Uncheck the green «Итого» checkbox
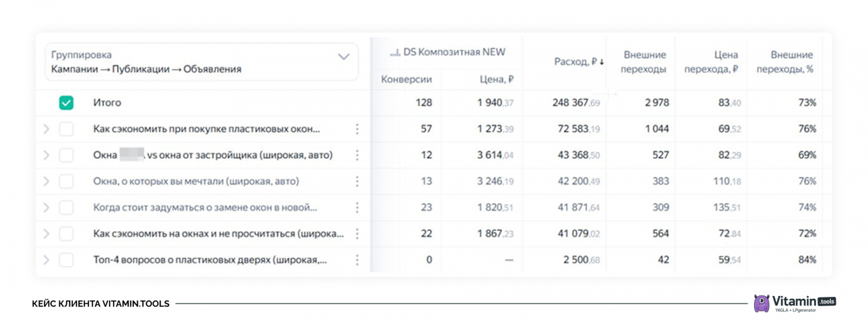868x329 pixels. [x=66, y=102]
